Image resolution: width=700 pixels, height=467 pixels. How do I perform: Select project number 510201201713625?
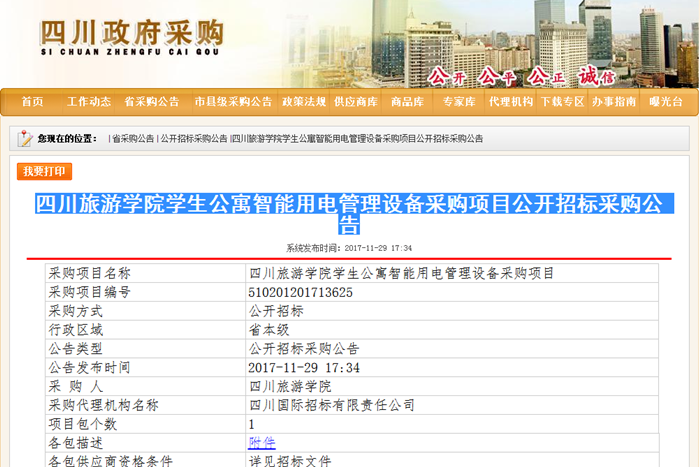tap(300, 292)
